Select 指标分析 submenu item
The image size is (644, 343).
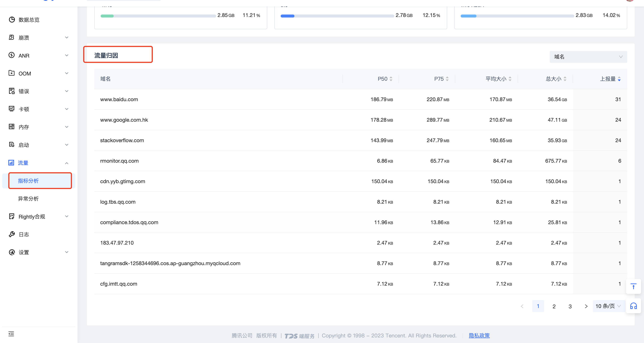point(28,181)
